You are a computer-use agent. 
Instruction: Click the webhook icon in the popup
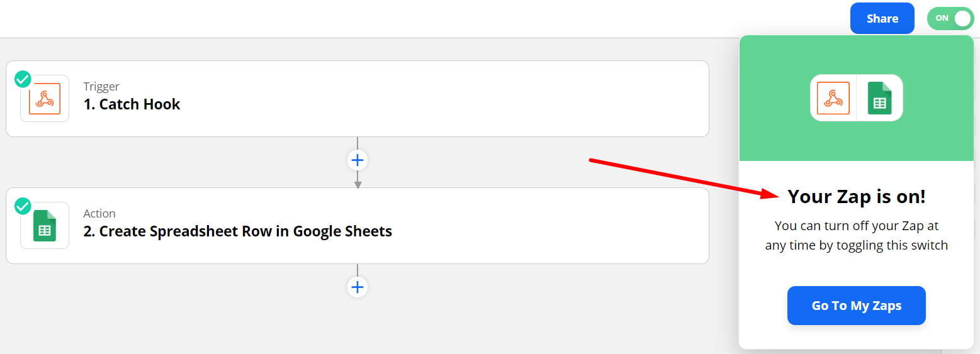833,98
